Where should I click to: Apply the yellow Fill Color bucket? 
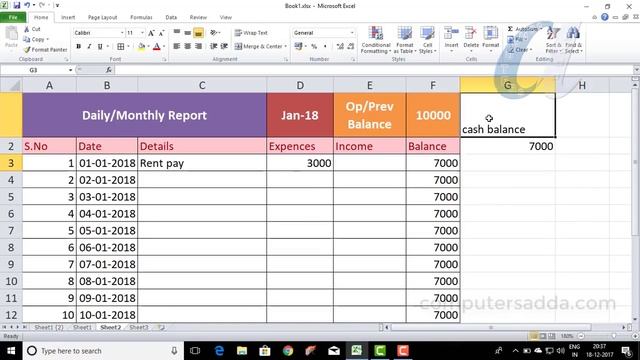141,47
